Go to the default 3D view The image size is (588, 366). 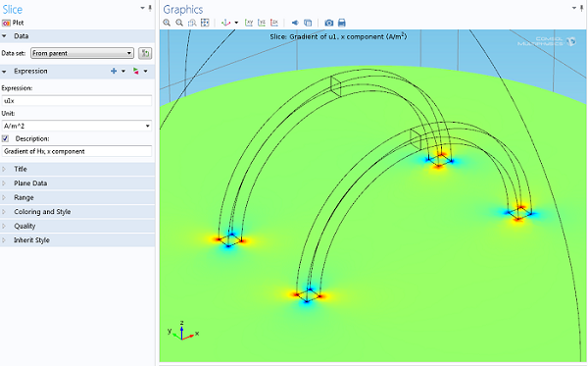point(225,23)
